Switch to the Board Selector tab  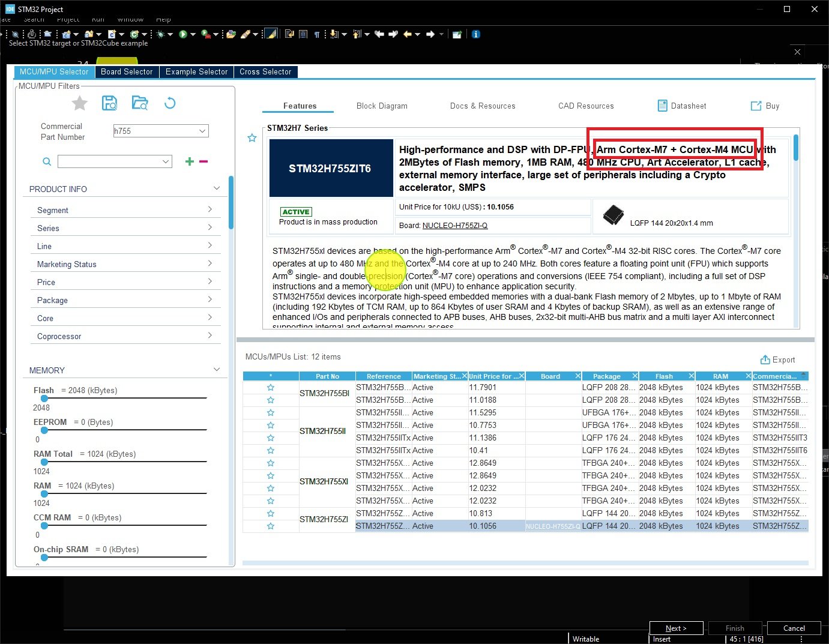coord(127,71)
